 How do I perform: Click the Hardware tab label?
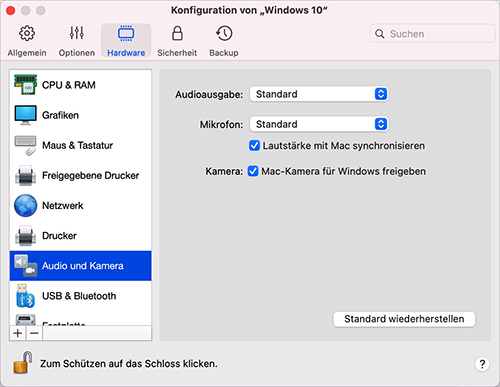tap(126, 53)
